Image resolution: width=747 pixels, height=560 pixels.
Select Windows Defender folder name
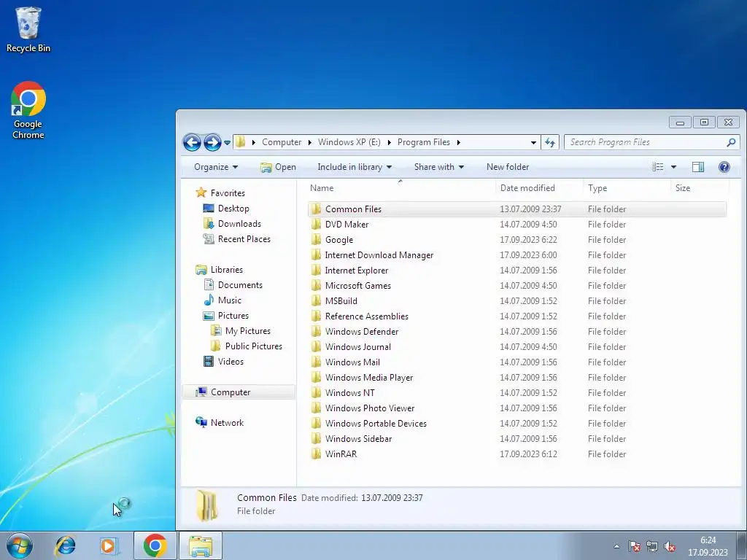[362, 332]
